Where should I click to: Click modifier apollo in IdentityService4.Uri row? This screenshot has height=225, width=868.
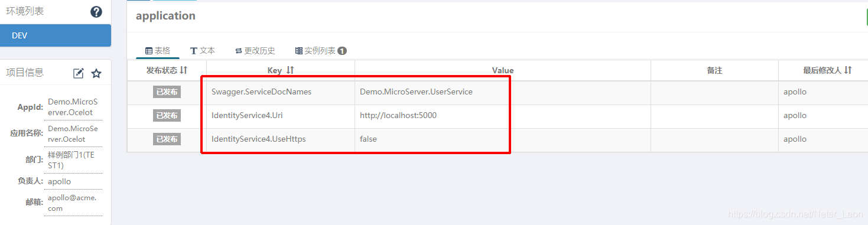[795, 116]
